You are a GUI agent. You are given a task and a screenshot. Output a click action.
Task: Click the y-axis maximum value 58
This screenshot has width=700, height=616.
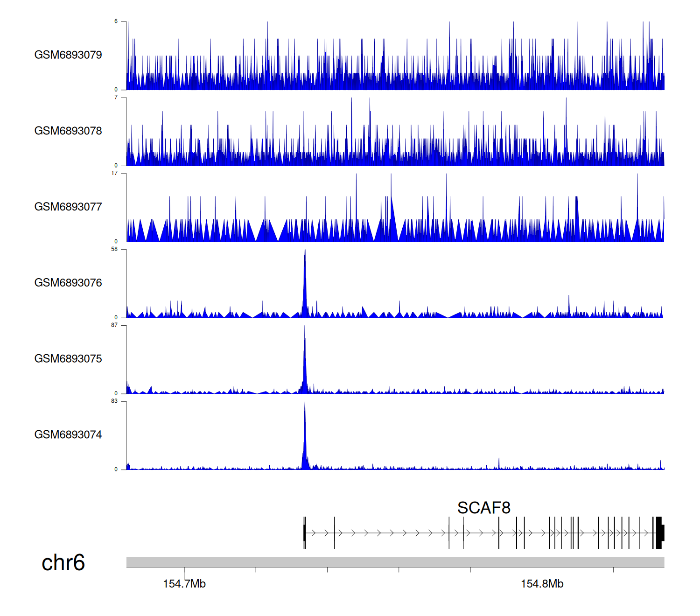(x=114, y=249)
